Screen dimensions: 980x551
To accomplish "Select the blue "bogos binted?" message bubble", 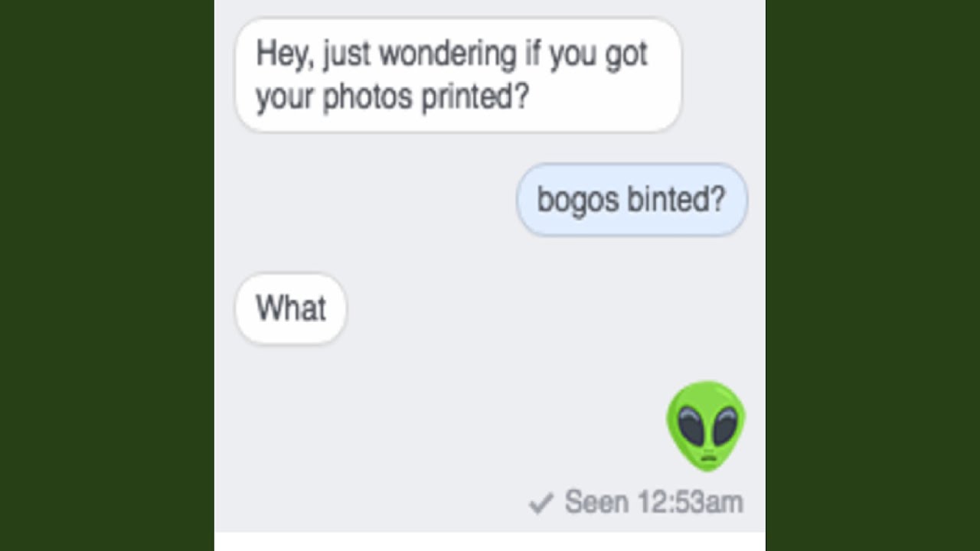I will click(632, 200).
